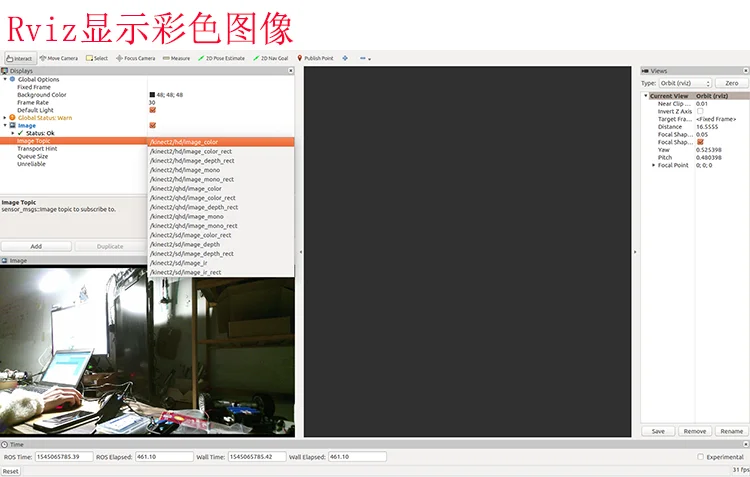
Task: Choose /kinect2/sd/image_ir topic
Action: pos(221,263)
